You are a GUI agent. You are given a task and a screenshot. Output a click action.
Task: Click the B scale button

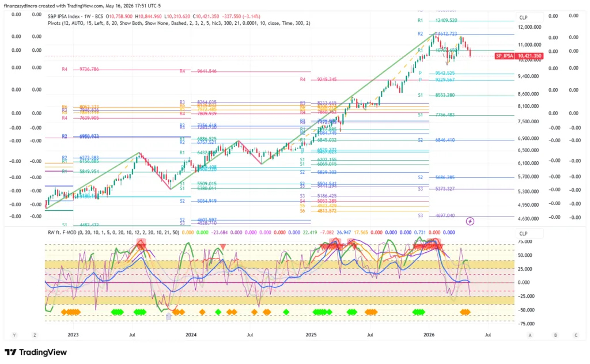[x=555, y=335]
